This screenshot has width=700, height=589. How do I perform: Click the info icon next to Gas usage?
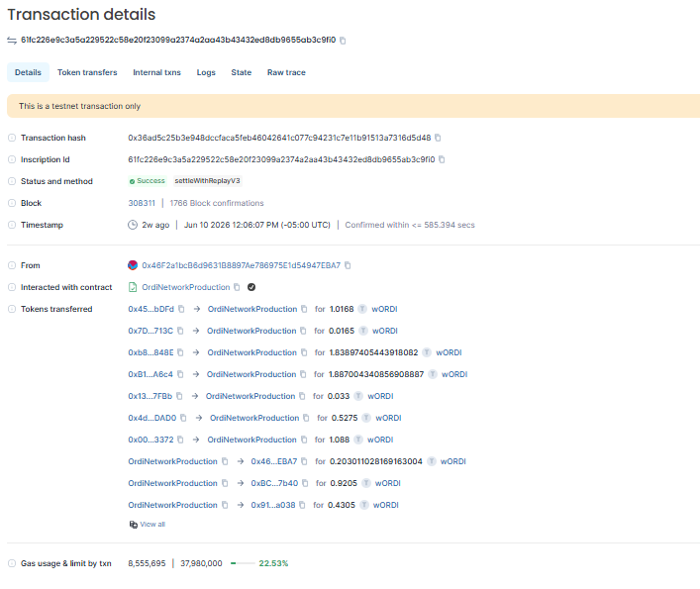point(12,563)
